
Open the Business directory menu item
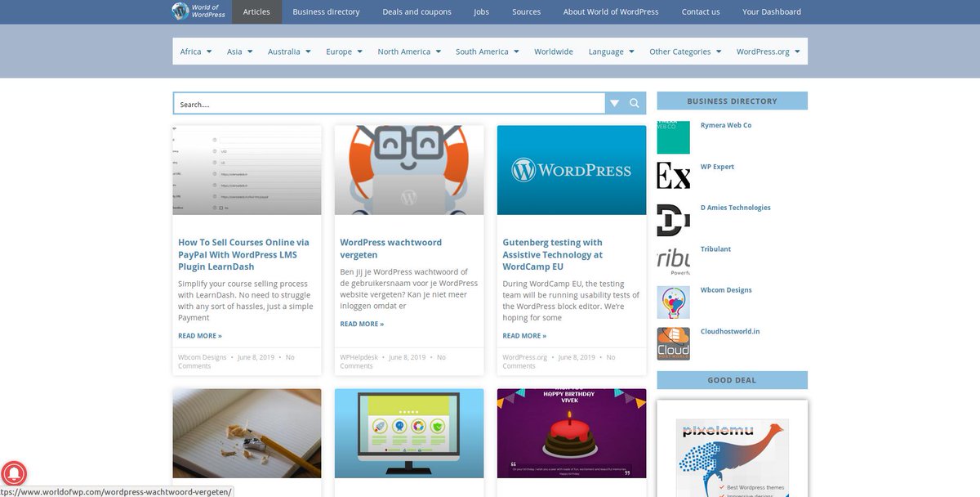click(326, 11)
